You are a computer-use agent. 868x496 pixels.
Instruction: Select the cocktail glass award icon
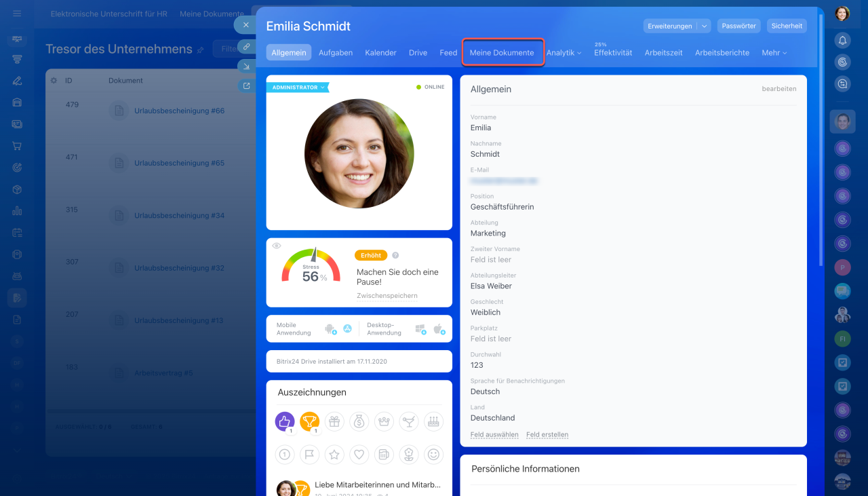409,421
